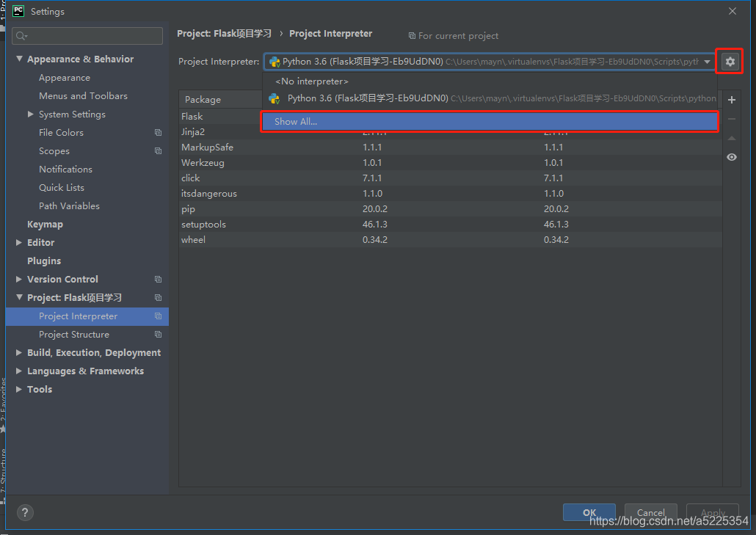Viewport: 756px width, 535px height.
Task: Open the Plugins settings page
Action: click(x=44, y=261)
